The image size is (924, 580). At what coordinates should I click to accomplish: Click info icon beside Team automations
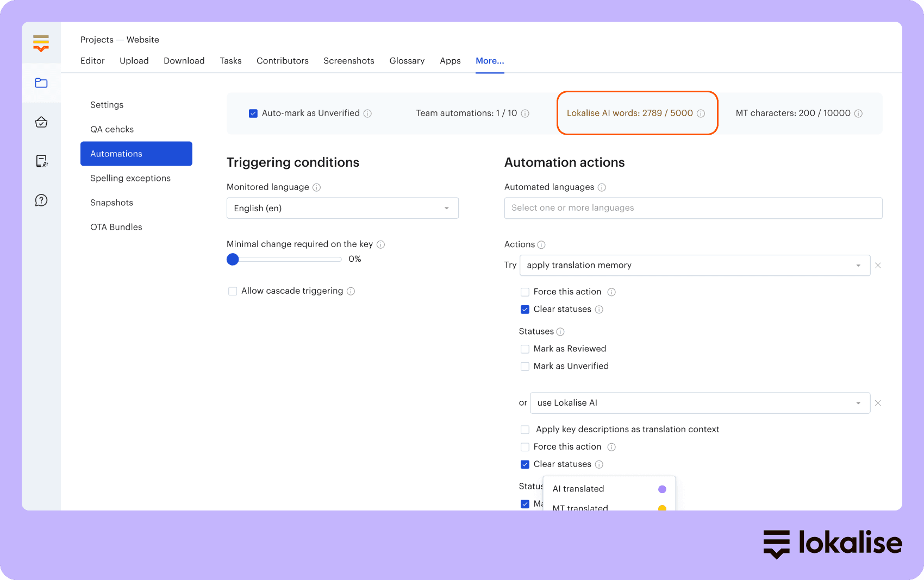click(x=525, y=114)
